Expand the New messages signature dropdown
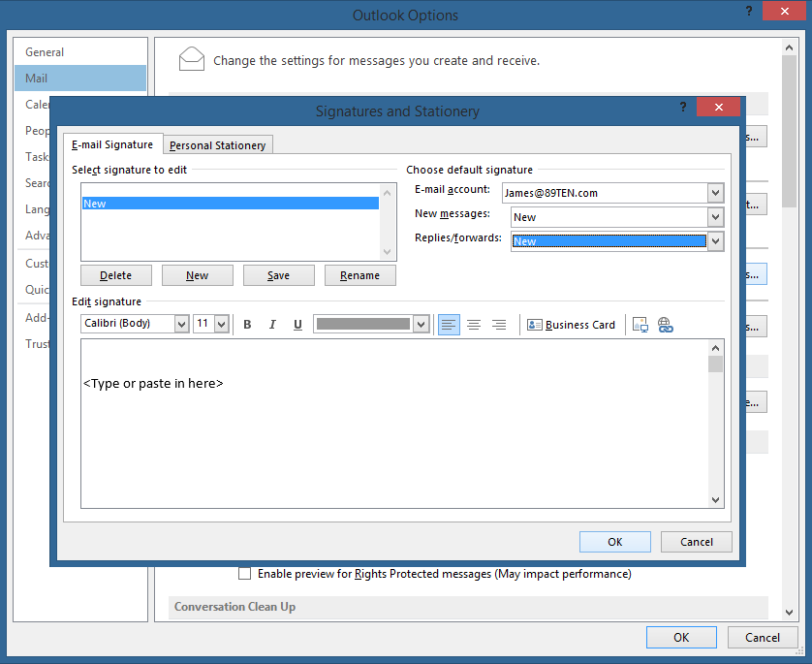Viewport: 812px width, 664px height. [x=715, y=217]
